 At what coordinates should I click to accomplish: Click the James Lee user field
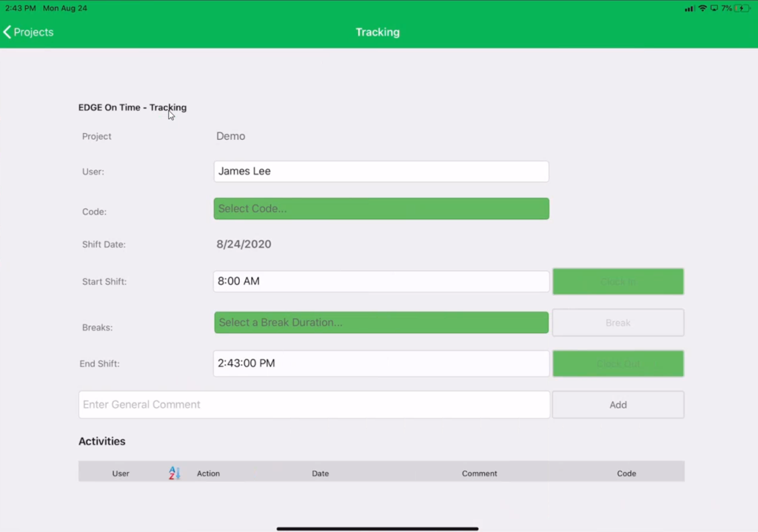[380, 171]
